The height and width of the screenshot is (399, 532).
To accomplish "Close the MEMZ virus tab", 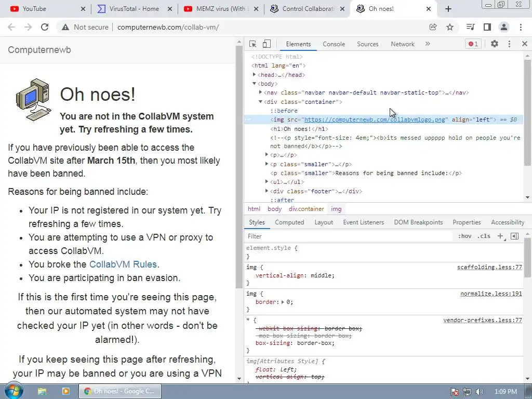I will [x=256, y=9].
